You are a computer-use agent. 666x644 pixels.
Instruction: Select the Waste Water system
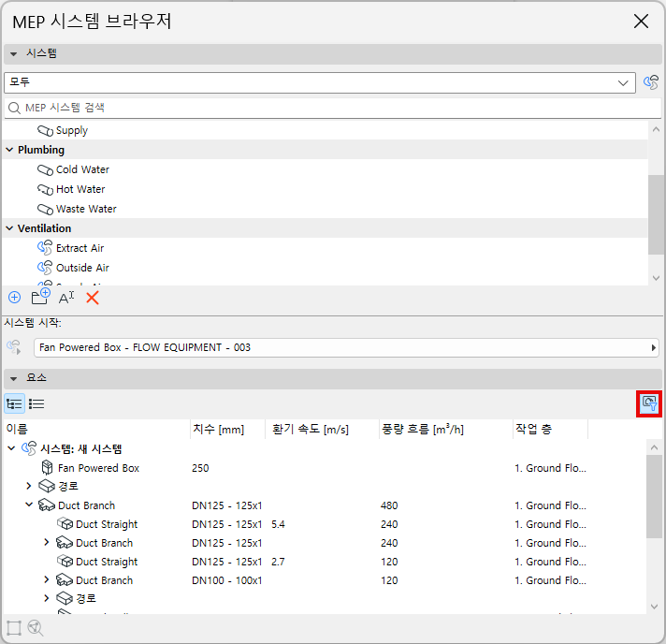click(325, 209)
